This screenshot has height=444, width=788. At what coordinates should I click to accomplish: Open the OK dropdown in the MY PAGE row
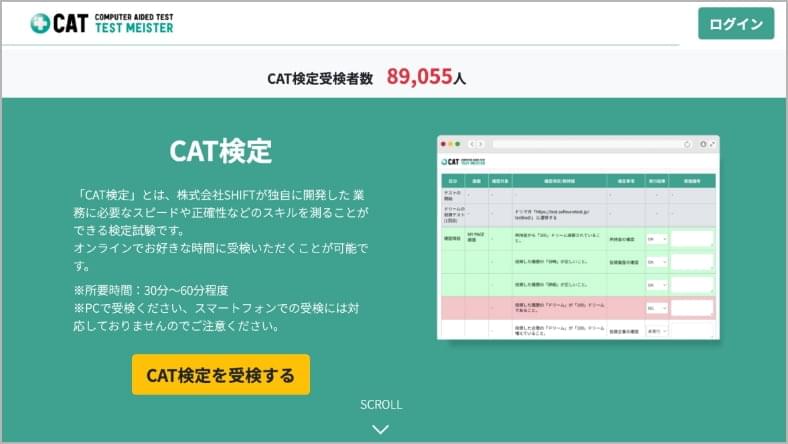pos(656,239)
